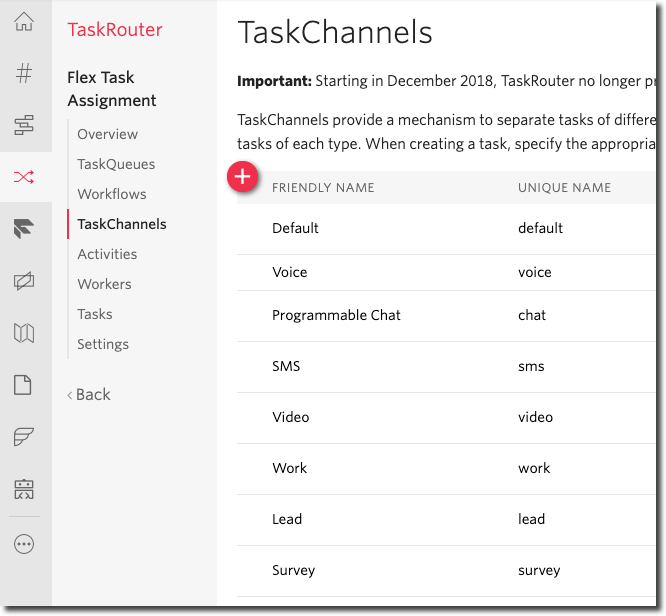The width and height of the screenshot is (666, 616).
Task: Open the Overview menu item
Action: [107, 134]
